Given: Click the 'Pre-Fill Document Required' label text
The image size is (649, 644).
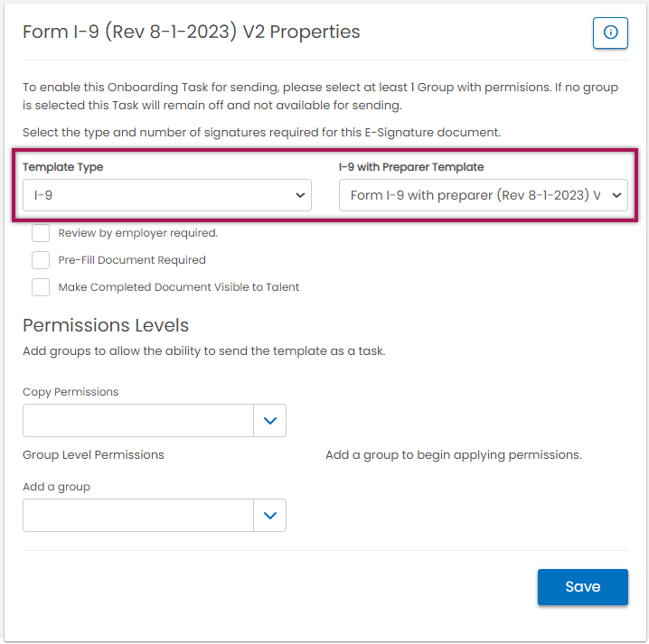Looking at the screenshot, I should 132,260.
